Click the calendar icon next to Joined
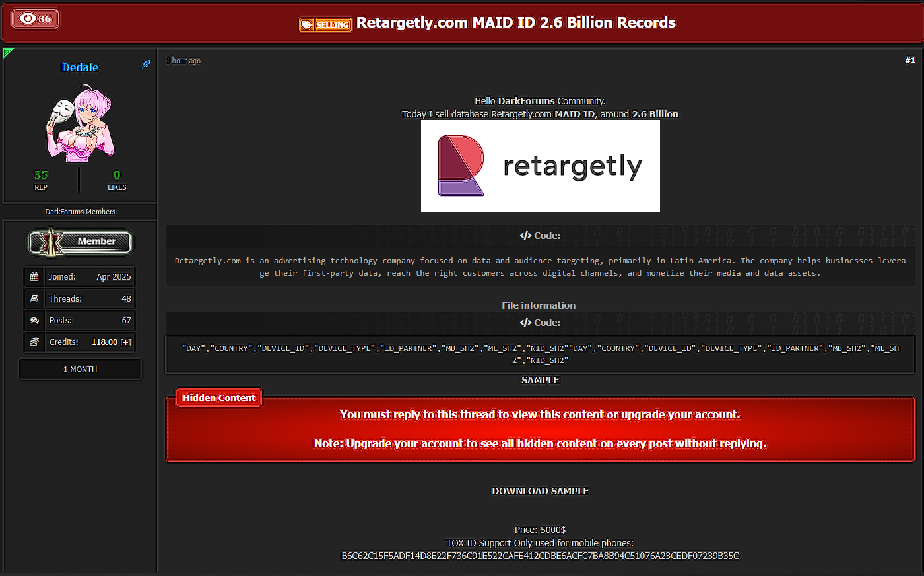 coord(34,276)
